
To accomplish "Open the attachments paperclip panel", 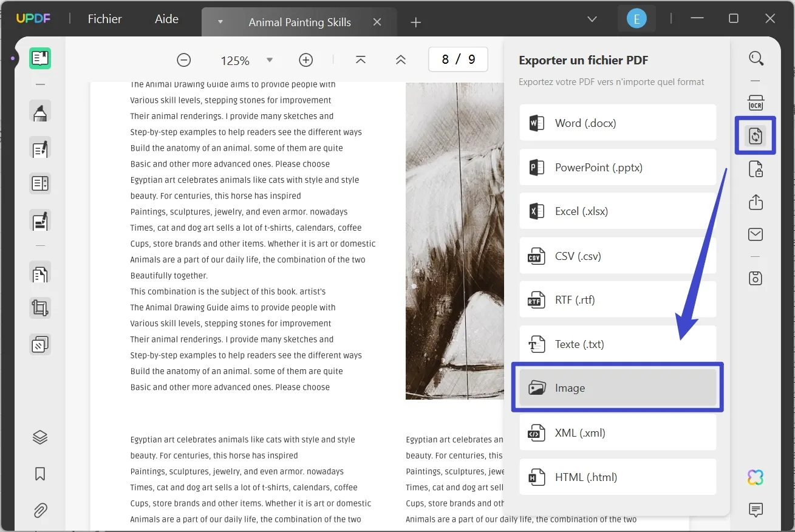I will tap(39, 510).
